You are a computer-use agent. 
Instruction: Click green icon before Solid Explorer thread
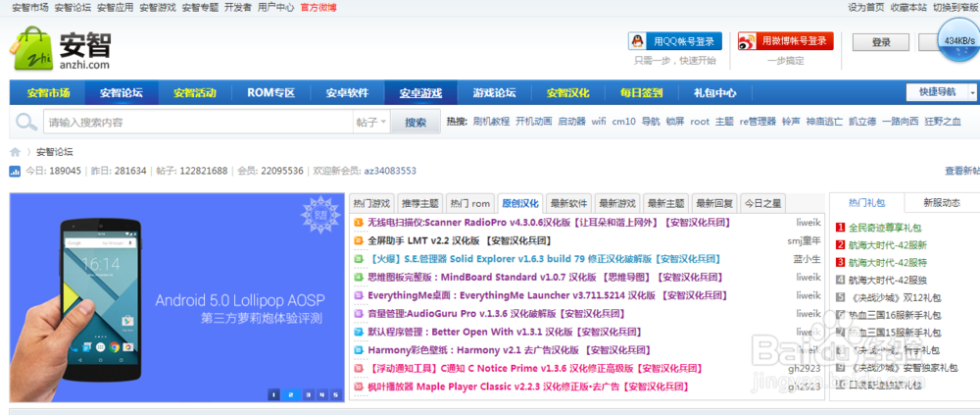pyautogui.click(x=358, y=258)
